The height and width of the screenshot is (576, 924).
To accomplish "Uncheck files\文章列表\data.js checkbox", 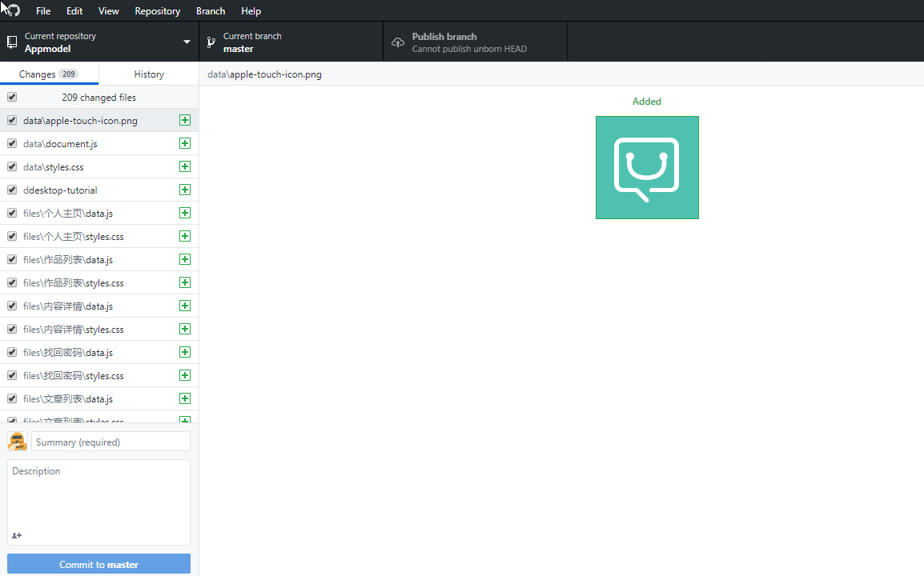I will pyautogui.click(x=12, y=398).
